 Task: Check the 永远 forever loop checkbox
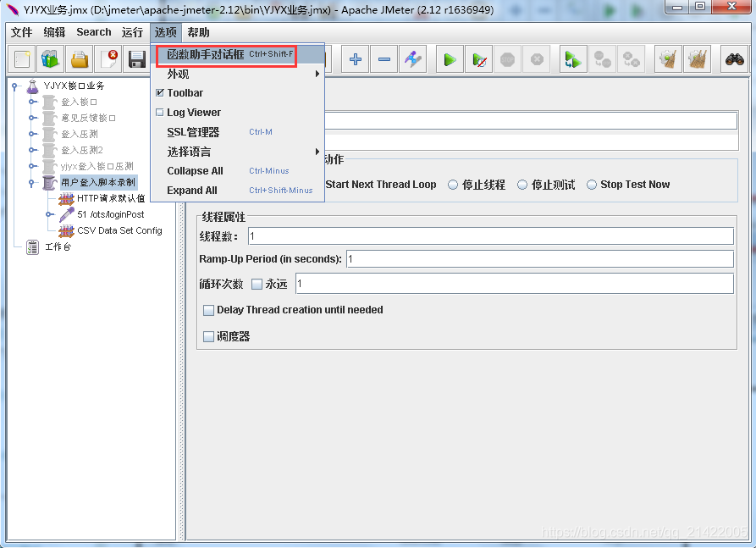click(257, 284)
